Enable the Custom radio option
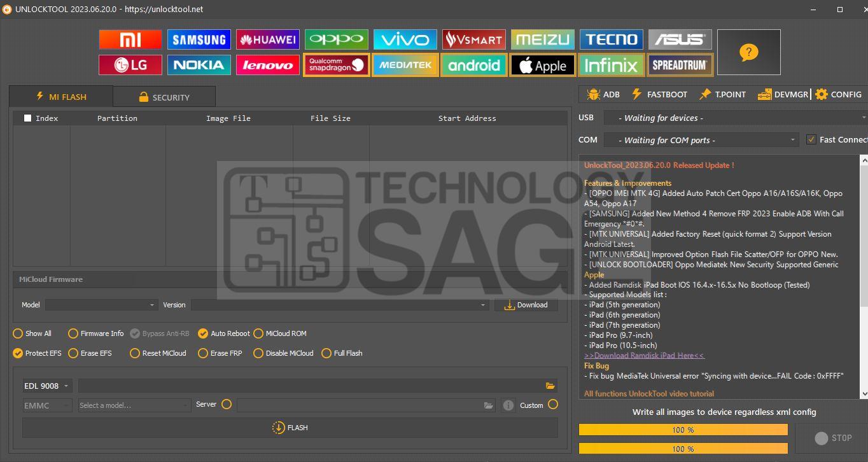 coord(553,404)
